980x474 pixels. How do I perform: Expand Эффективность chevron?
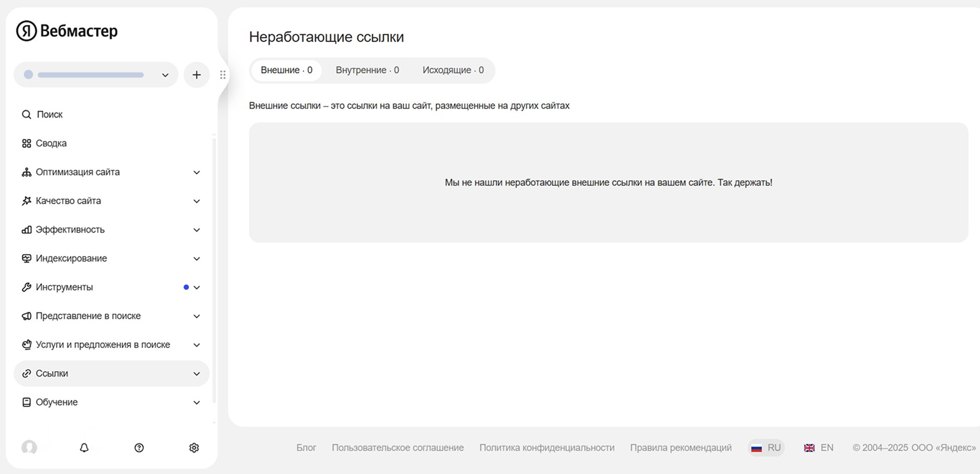coord(197,230)
